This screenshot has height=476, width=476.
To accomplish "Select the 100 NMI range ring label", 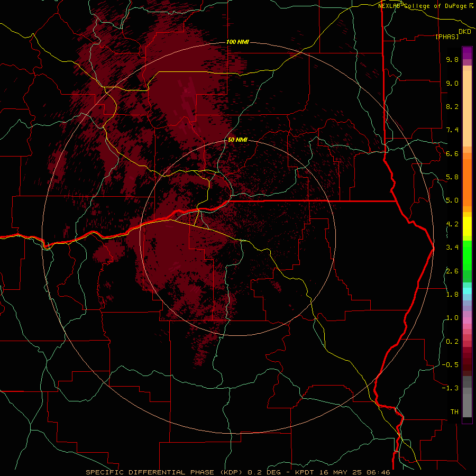I will 237,42.
